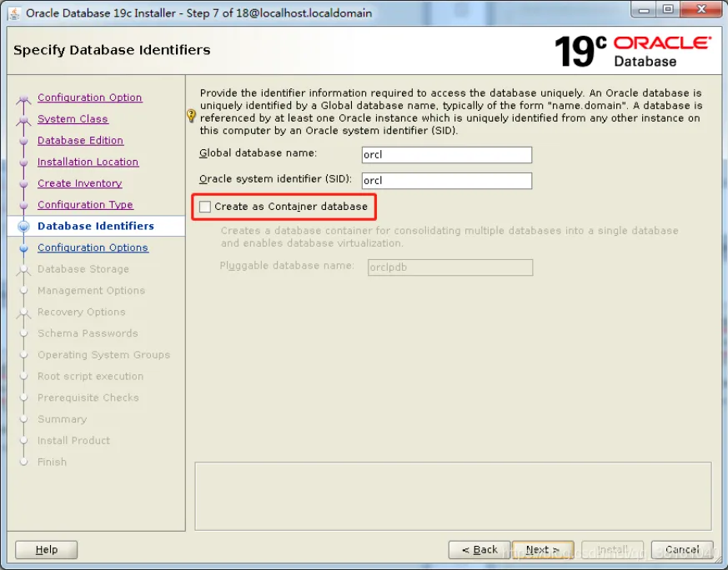Click the Pluggable database name field
Screen dimensions: 728x570
(450, 267)
